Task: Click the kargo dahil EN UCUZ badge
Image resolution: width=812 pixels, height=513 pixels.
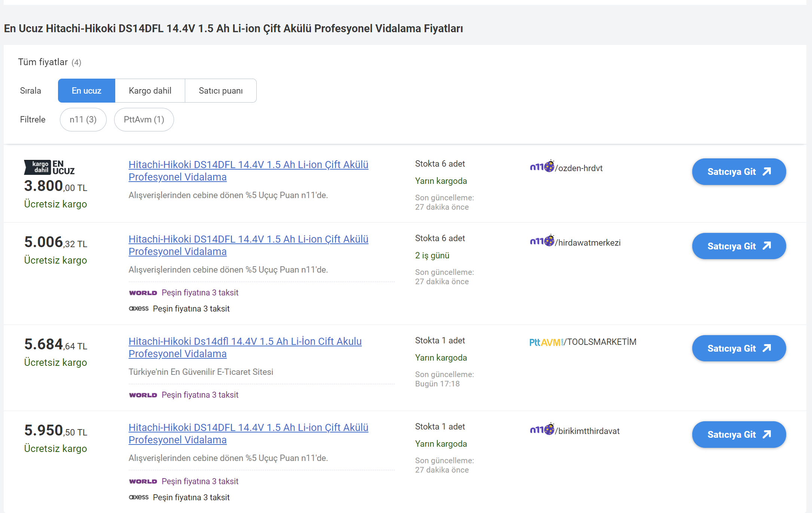Action: (49, 167)
